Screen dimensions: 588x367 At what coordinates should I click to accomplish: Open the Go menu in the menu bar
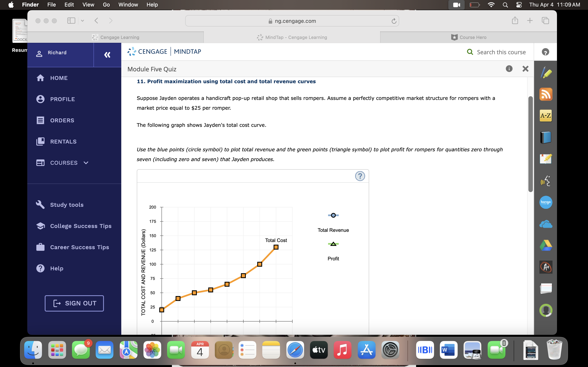pyautogui.click(x=106, y=5)
